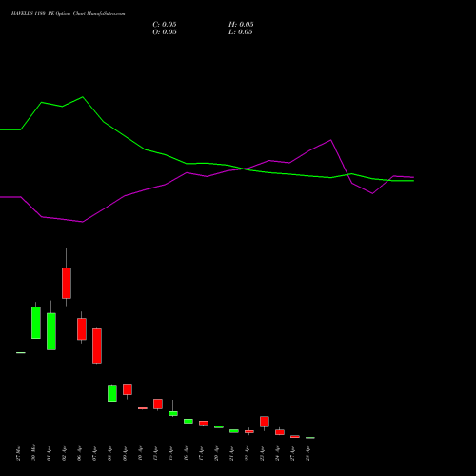Click the 16 Apr date label
The width and height of the screenshot is (476, 476).
click(x=187, y=453)
